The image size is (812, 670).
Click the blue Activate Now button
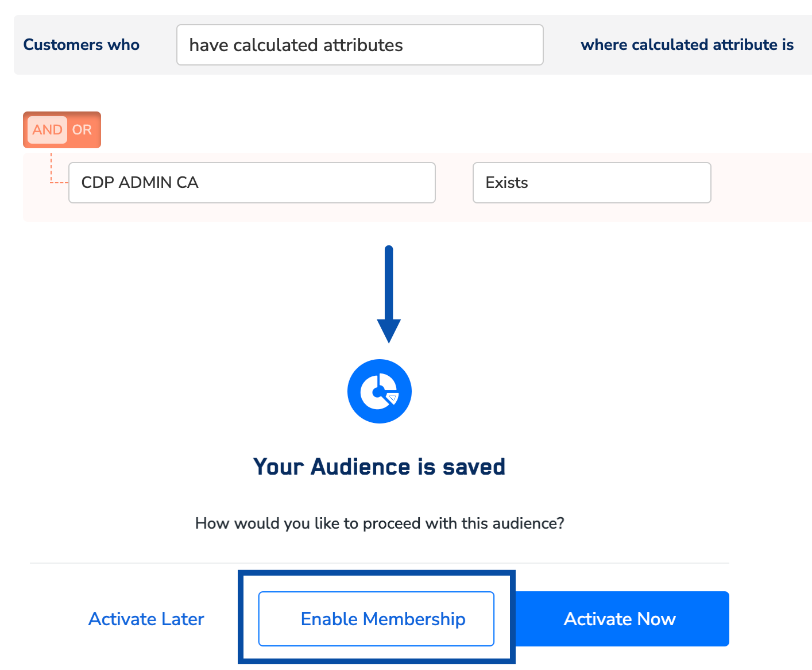coord(620,619)
